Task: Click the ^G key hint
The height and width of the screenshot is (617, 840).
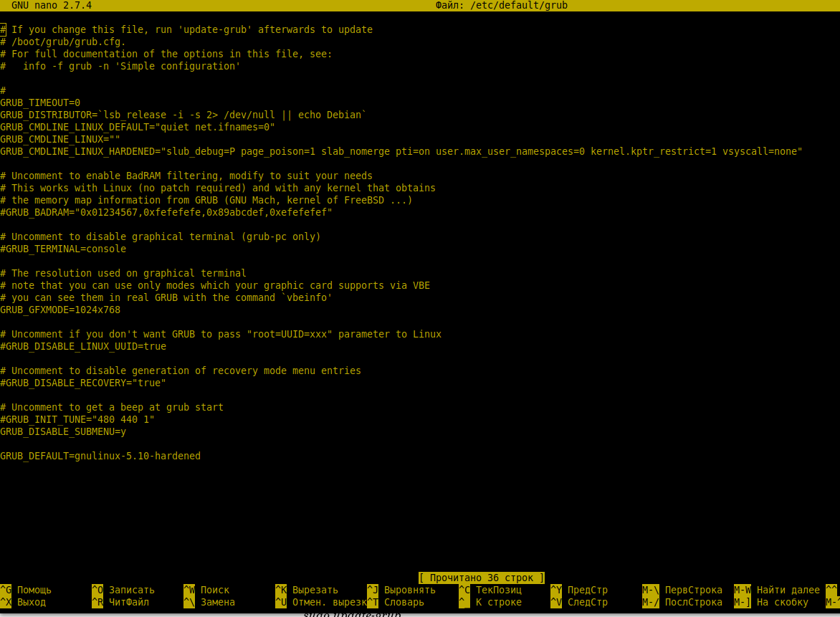Action: (6, 590)
